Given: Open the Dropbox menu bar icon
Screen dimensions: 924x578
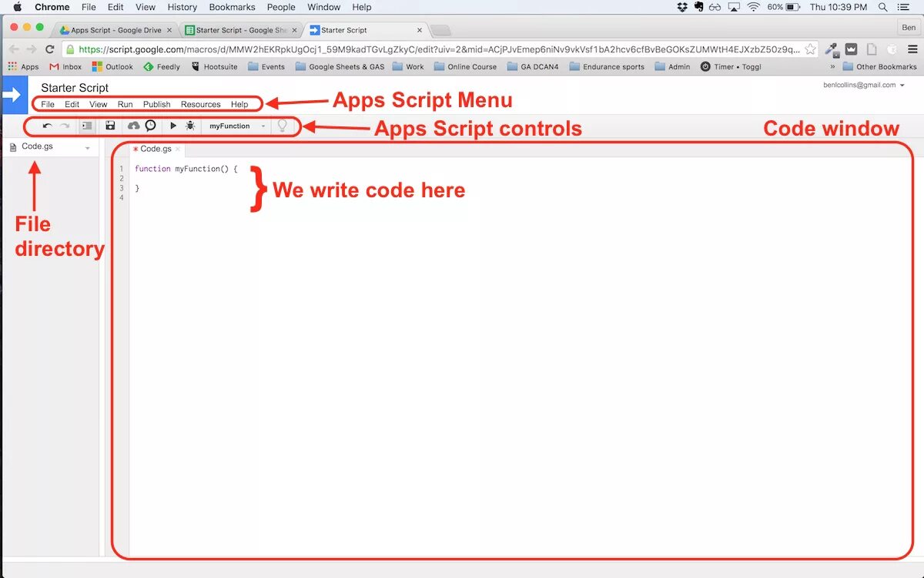Looking at the screenshot, I should click(682, 7).
